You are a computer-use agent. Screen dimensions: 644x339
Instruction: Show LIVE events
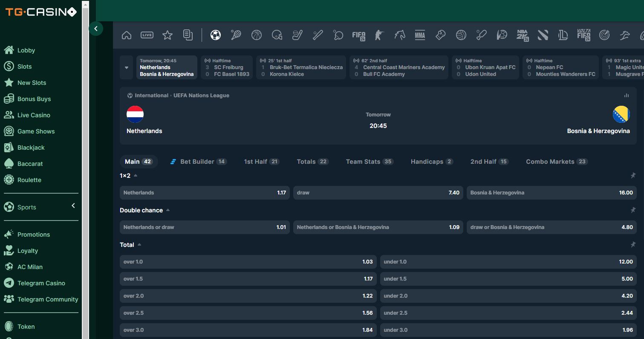pos(147,35)
